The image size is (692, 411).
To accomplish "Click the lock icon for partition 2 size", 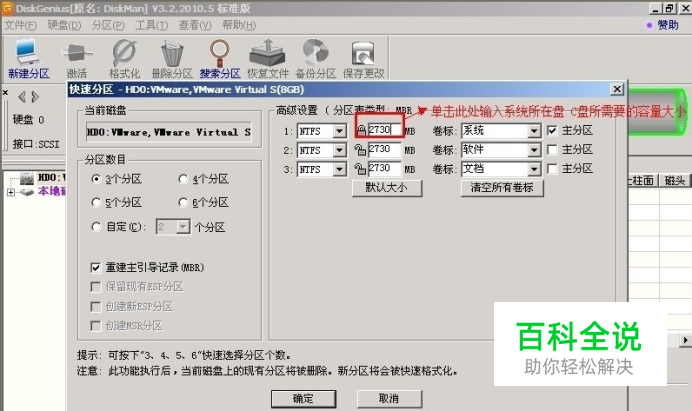I will [360, 150].
